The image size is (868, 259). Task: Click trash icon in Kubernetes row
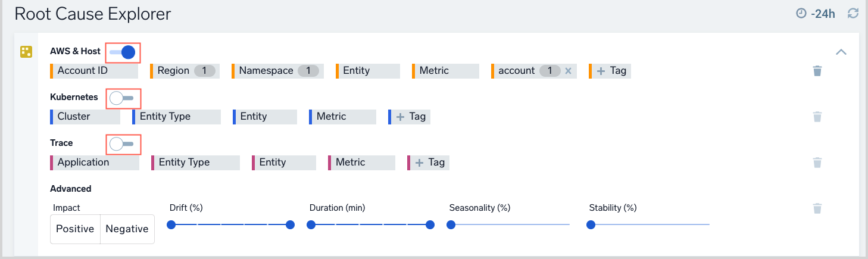[x=817, y=117]
